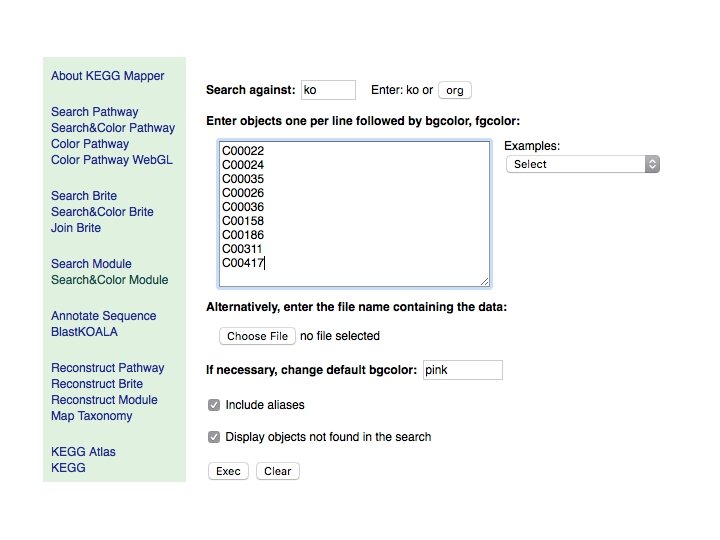
Task: Click inside the objects list textarea
Action: coord(354,213)
